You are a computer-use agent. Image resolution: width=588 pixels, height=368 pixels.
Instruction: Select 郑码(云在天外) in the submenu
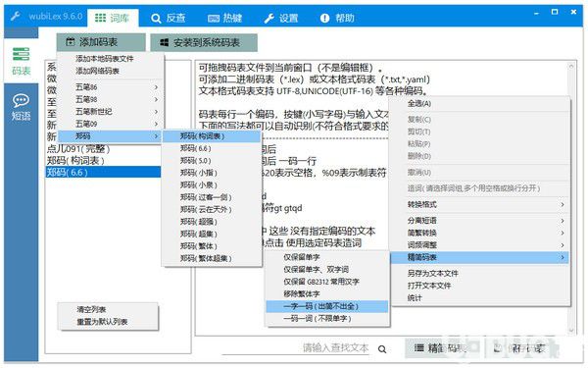coord(212,210)
